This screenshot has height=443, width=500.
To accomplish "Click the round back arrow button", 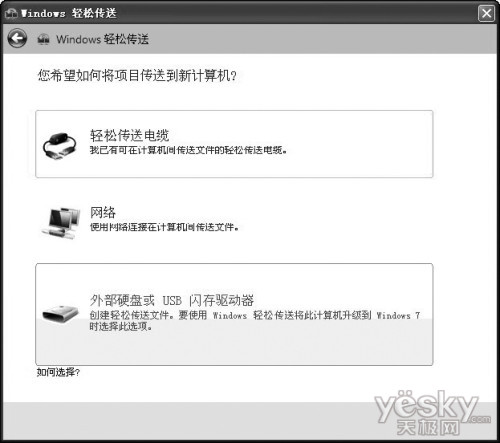I will pyautogui.click(x=17, y=38).
